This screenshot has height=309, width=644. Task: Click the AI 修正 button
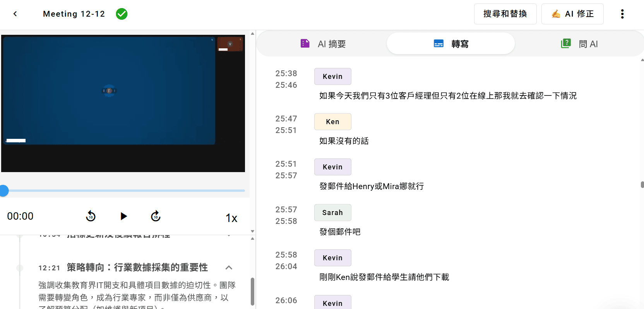tap(572, 14)
